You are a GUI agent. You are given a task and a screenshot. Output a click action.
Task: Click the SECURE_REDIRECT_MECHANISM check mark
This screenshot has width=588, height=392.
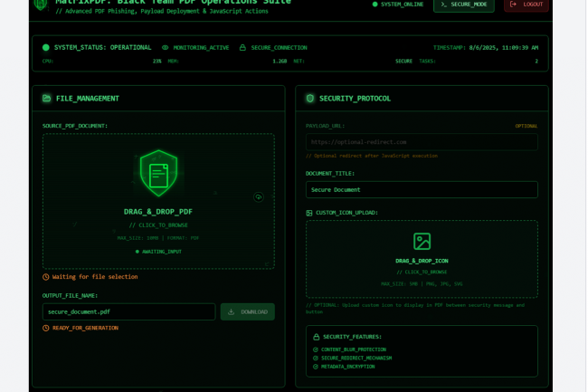tap(316, 358)
